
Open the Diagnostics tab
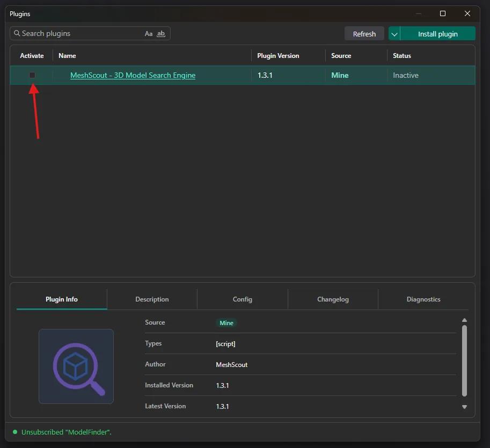coord(423,299)
